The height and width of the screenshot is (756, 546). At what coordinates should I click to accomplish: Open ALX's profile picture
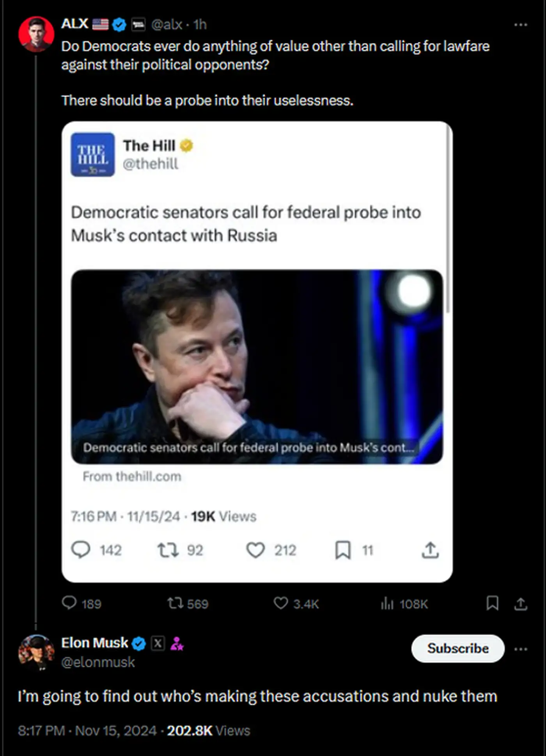pos(36,34)
